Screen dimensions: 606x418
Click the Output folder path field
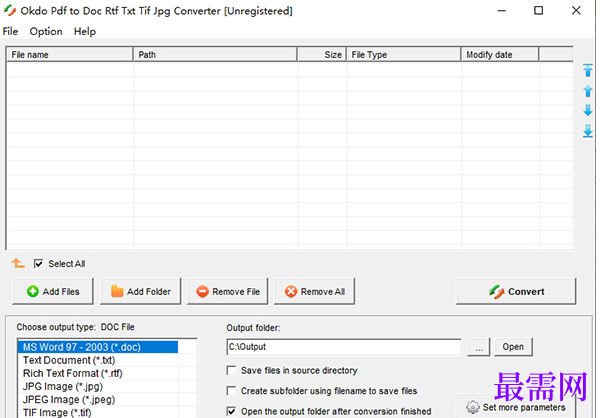[x=344, y=347]
